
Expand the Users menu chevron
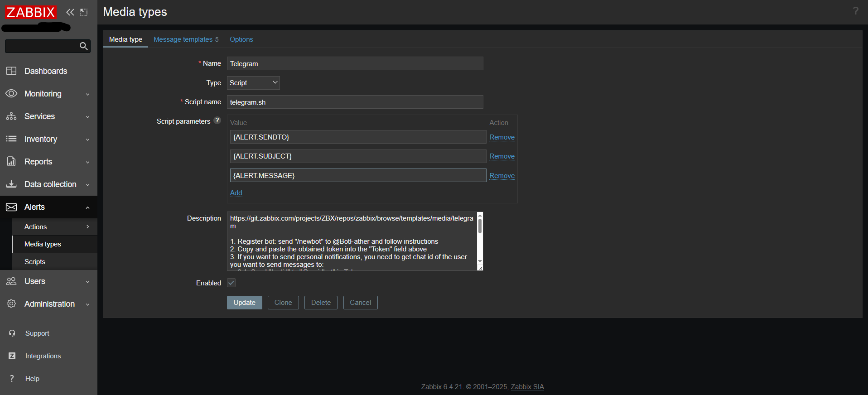[x=88, y=282]
